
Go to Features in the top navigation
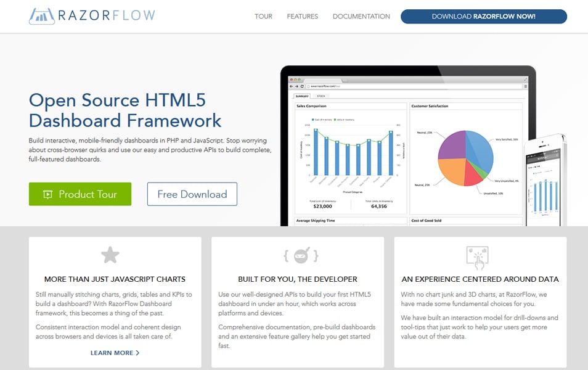302,17
